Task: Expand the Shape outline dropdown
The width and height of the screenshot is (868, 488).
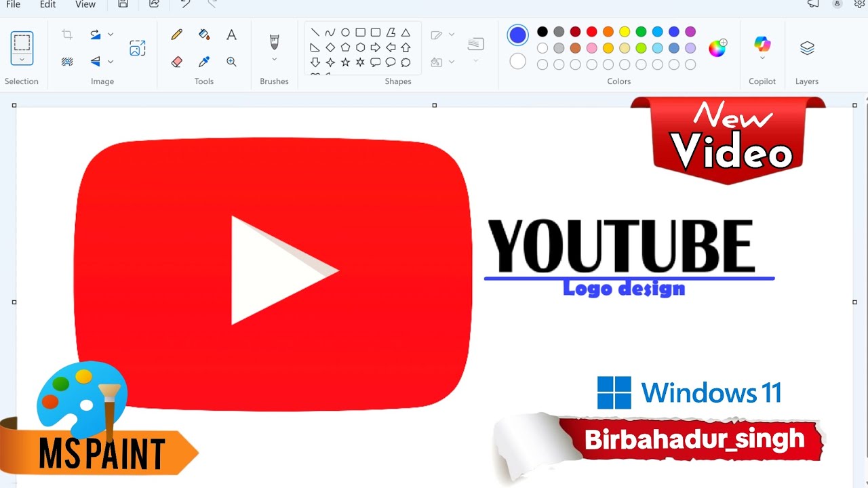Action: 452,35
